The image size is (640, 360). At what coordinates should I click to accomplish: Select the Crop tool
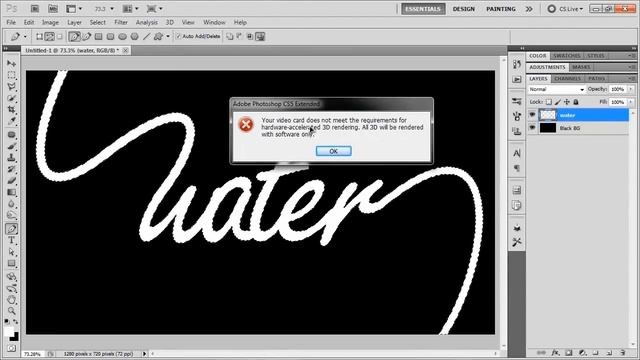click(11, 109)
